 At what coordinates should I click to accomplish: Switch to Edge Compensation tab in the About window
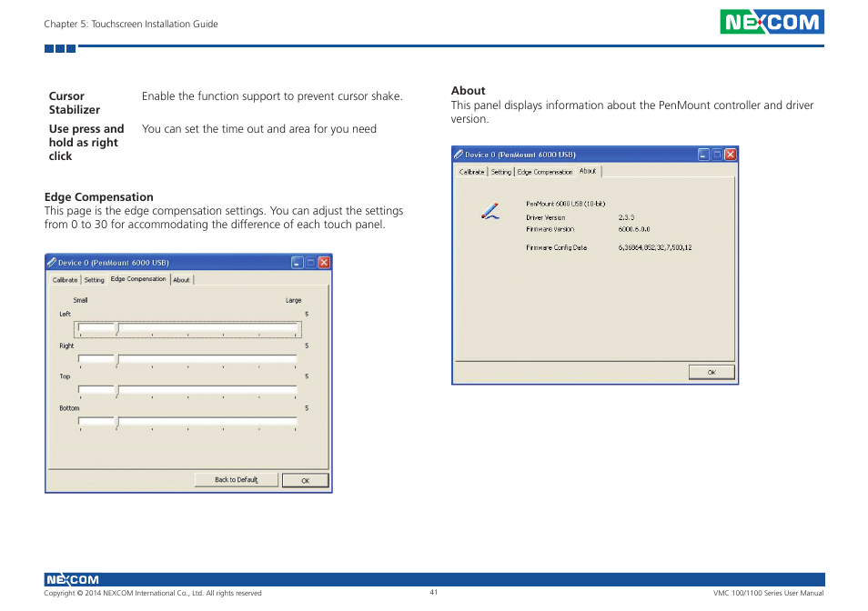[545, 172]
